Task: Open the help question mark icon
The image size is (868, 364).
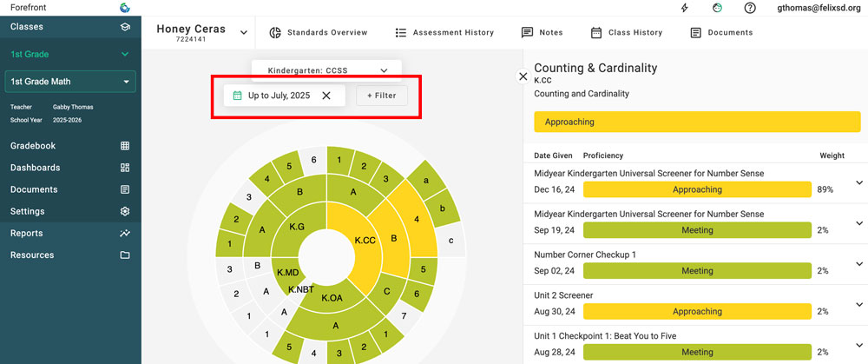Action: pos(750,8)
